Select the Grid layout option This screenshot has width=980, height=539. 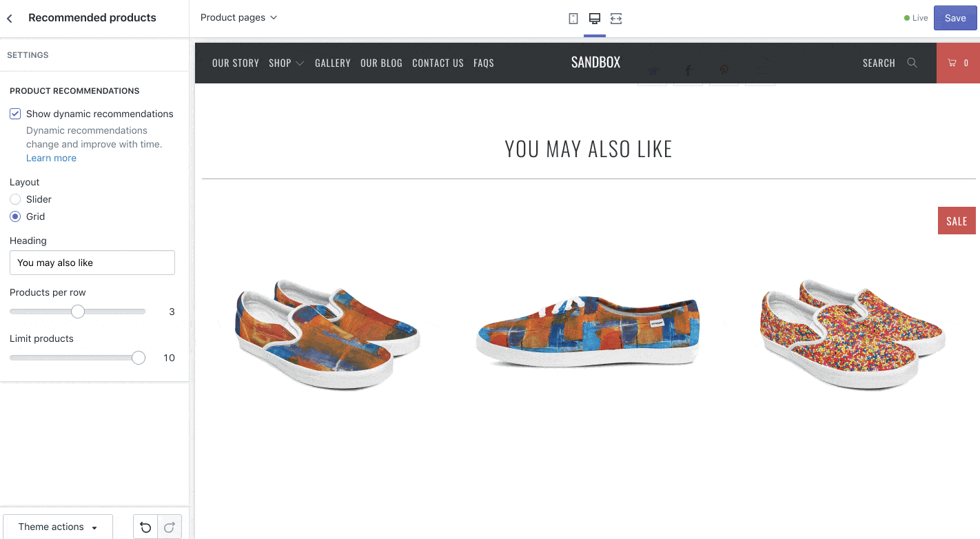pyautogui.click(x=15, y=216)
